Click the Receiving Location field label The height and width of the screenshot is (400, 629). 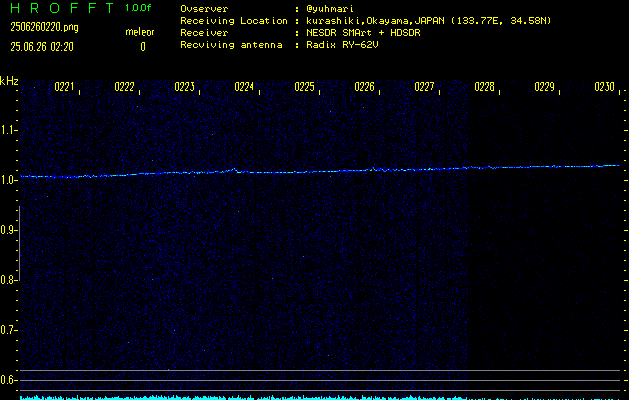click(x=234, y=21)
